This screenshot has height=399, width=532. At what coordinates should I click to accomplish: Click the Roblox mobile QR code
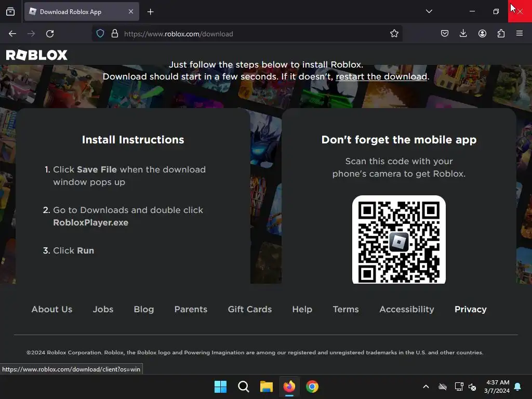click(399, 240)
